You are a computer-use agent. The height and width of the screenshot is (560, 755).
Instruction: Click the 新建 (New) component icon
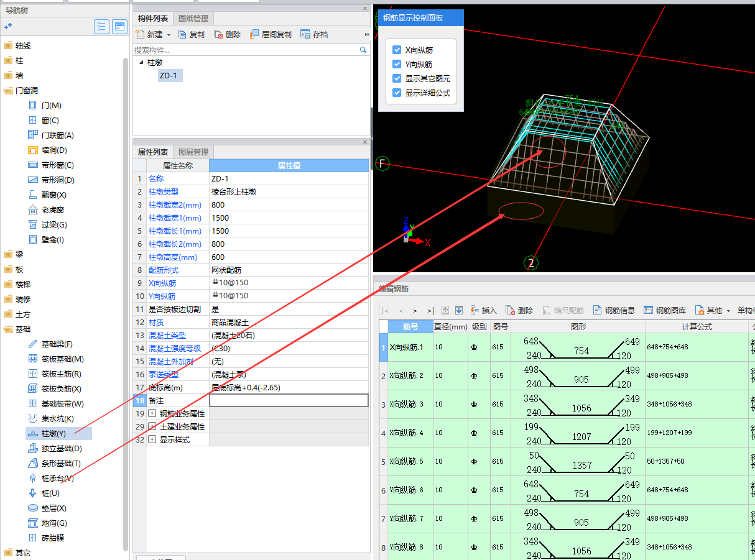pos(140,35)
